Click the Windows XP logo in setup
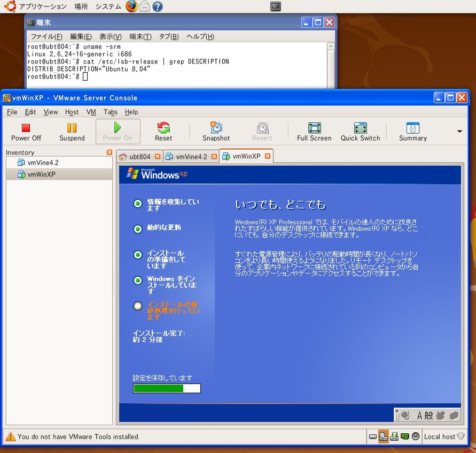The image size is (476, 453). [x=157, y=174]
